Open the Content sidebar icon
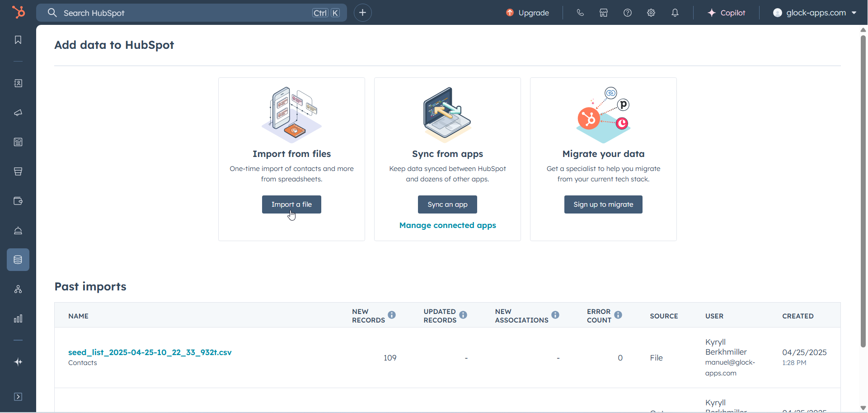 [x=18, y=142]
